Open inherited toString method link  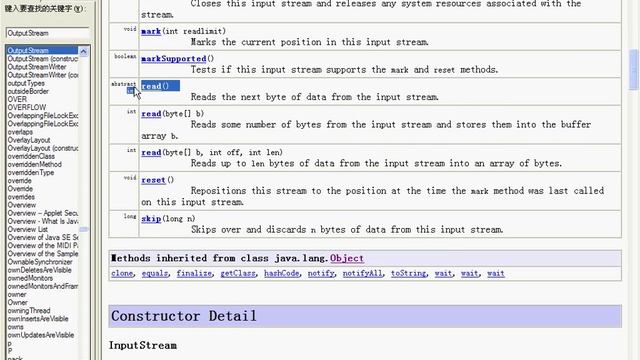[x=409, y=273]
